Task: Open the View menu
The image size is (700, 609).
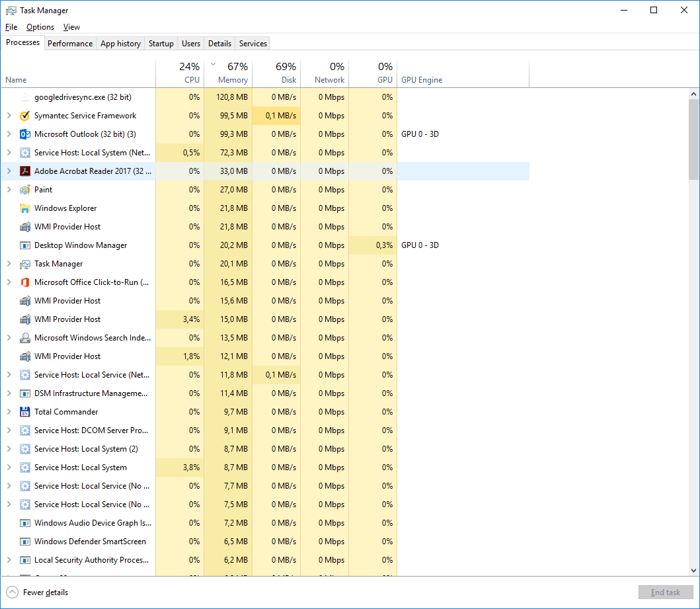Action: (x=71, y=27)
